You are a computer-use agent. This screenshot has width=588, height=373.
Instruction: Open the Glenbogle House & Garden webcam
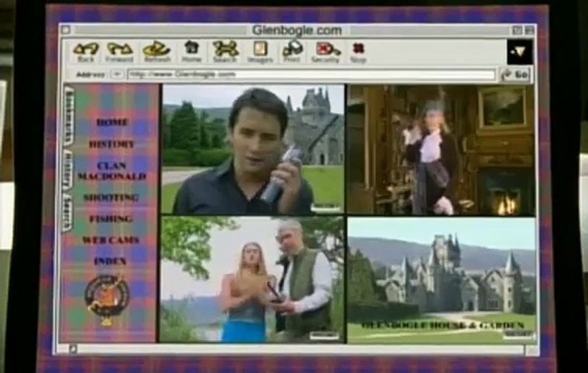pos(442,280)
